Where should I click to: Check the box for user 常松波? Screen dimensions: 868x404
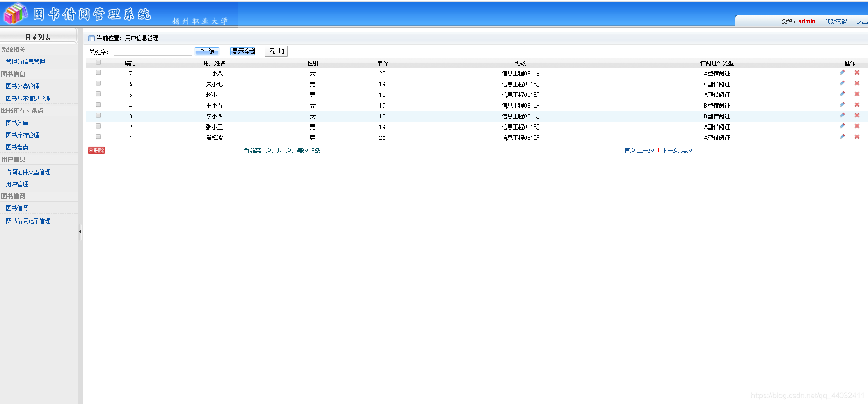pyautogui.click(x=98, y=137)
